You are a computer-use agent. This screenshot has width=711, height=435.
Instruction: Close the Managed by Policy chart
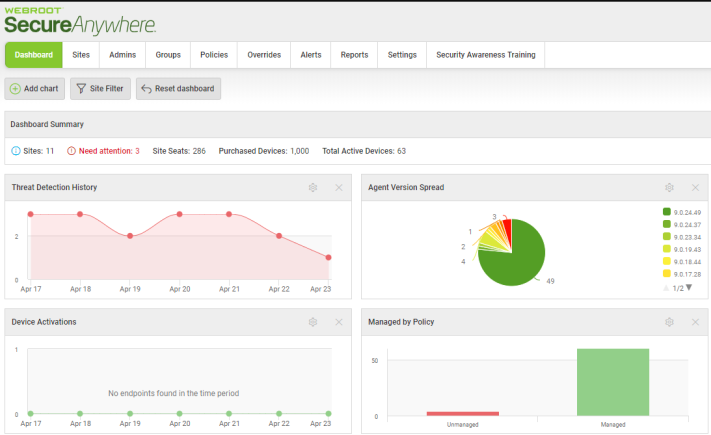[x=695, y=322]
